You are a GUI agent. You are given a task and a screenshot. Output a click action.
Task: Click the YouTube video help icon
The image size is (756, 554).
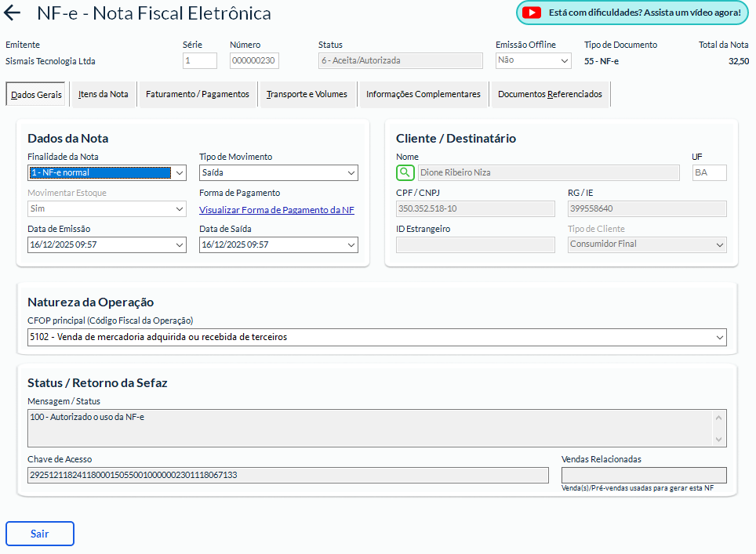pos(532,13)
